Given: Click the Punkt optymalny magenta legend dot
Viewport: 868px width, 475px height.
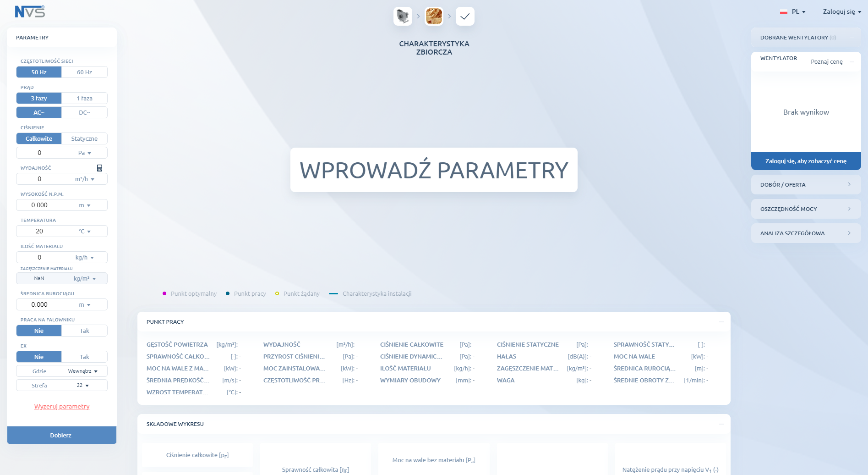Looking at the screenshot, I should 164,293.
